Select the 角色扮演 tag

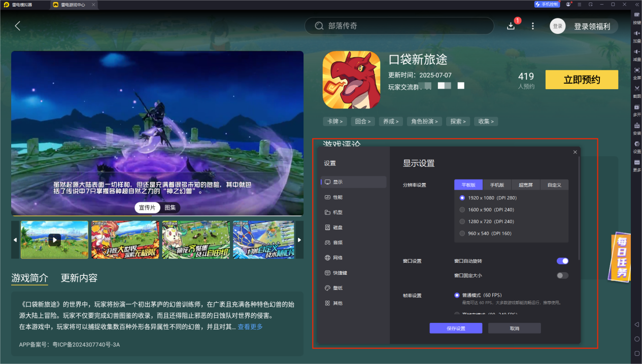point(424,122)
